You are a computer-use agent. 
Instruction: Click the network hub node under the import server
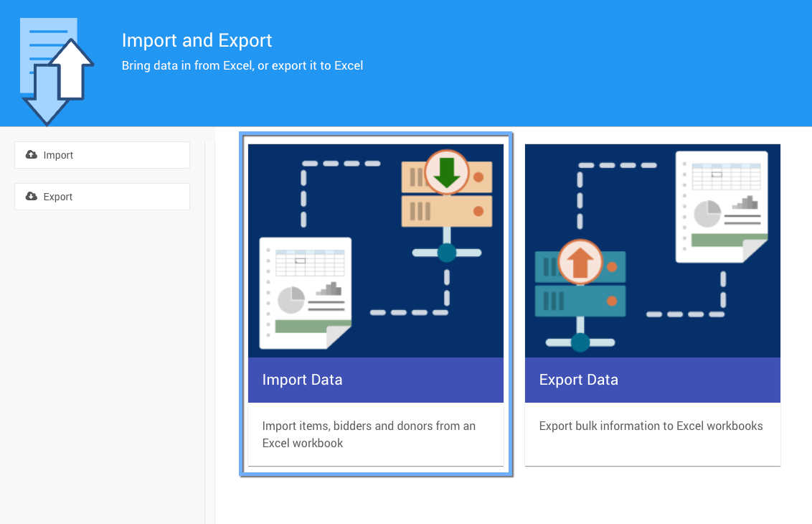(447, 253)
